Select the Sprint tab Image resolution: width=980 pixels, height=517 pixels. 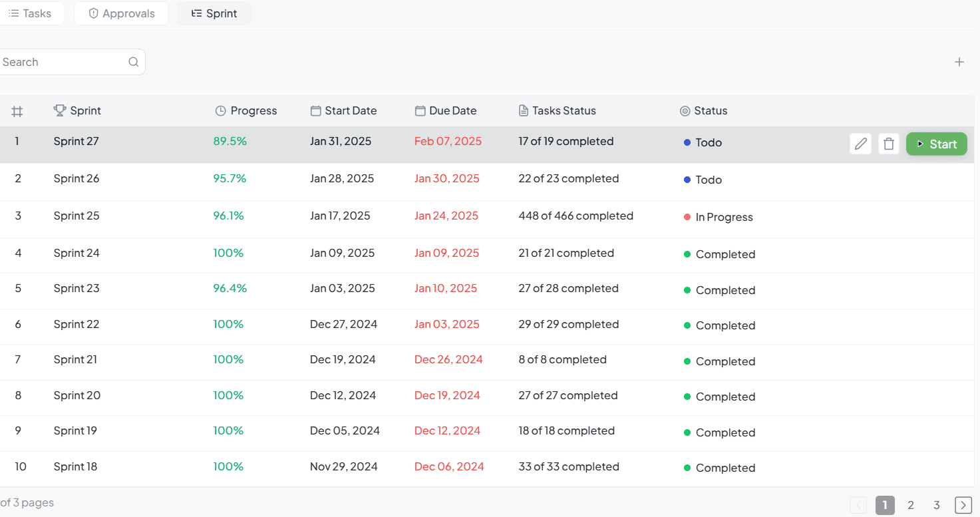pos(214,13)
